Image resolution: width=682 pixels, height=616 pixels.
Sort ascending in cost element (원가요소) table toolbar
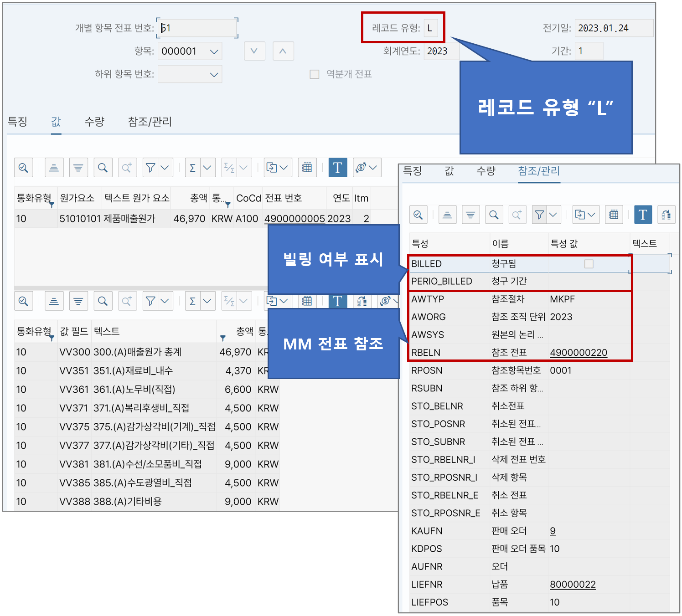pyautogui.click(x=54, y=168)
